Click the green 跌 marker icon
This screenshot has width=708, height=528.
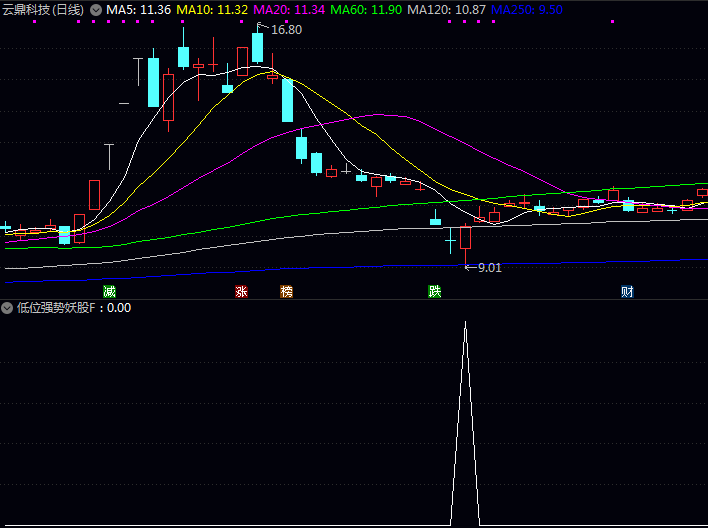pyautogui.click(x=434, y=291)
